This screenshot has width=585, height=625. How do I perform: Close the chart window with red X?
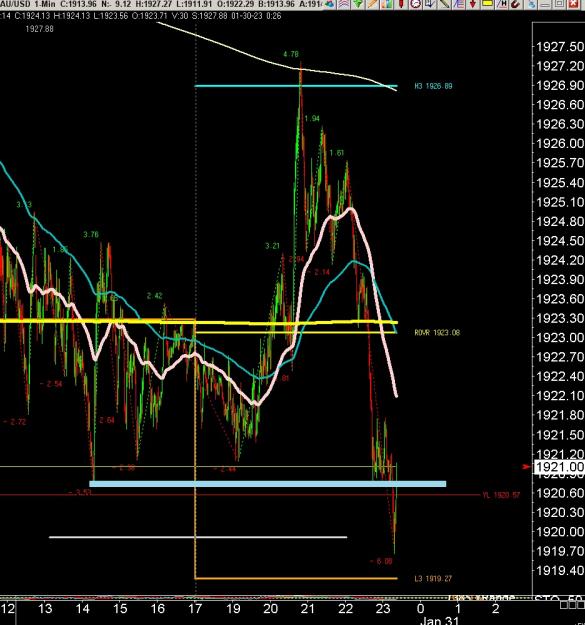coord(573,4)
